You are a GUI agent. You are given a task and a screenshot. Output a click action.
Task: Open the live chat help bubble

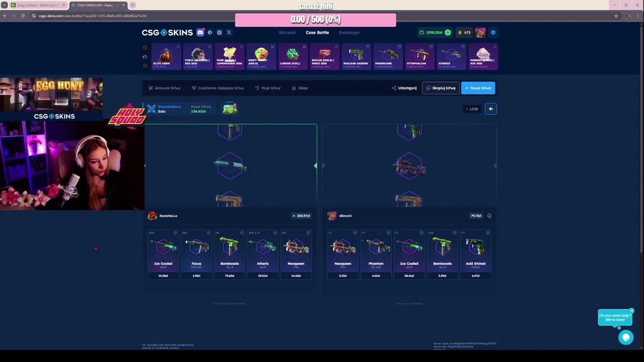(x=626, y=337)
